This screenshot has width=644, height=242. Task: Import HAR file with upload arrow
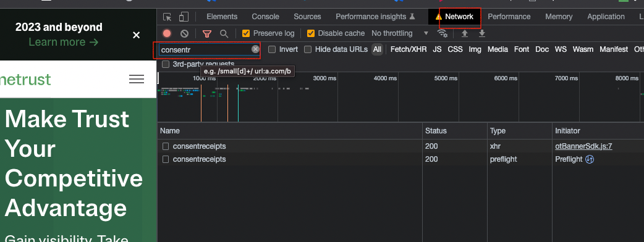(465, 33)
